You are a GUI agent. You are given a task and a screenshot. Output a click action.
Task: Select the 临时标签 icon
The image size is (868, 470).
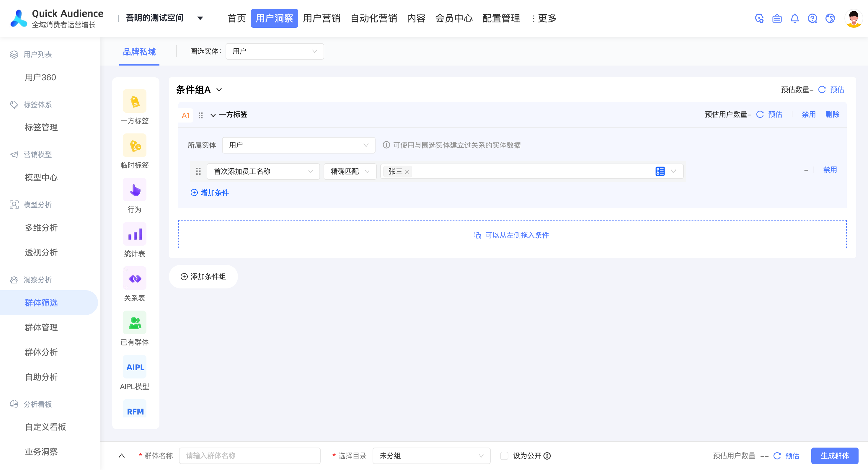click(134, 146)
